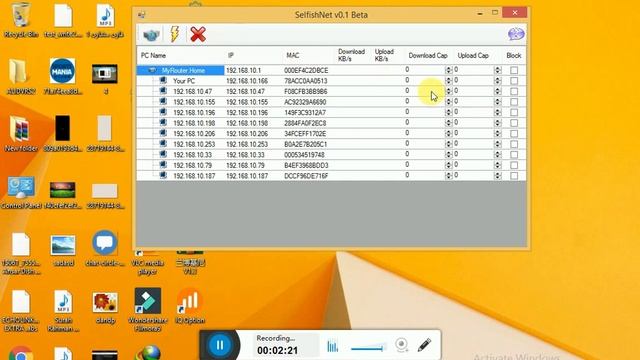Click Upload Cap spinner for 192.168.10.206

point(498,133)
